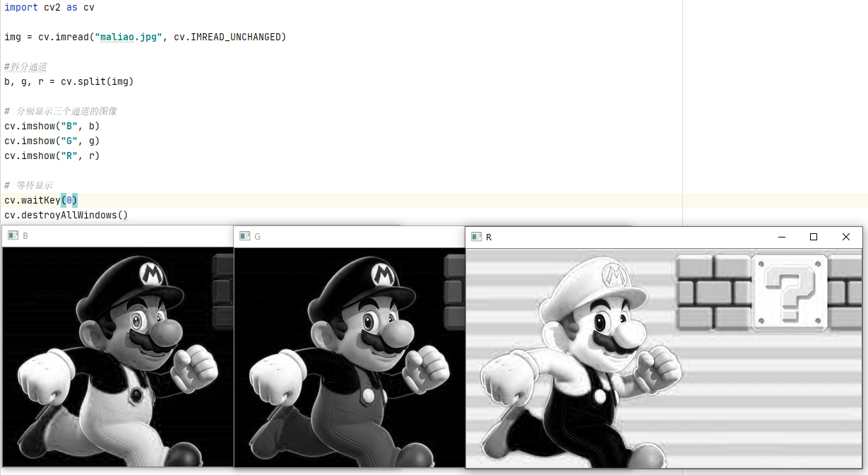Click the blue channel Mario image

click(x=118, y=356)
